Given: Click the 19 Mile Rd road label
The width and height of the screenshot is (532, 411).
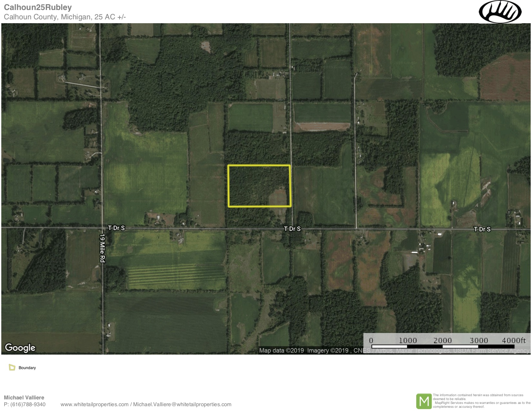Looking at the screenshot, I should 103,248.
